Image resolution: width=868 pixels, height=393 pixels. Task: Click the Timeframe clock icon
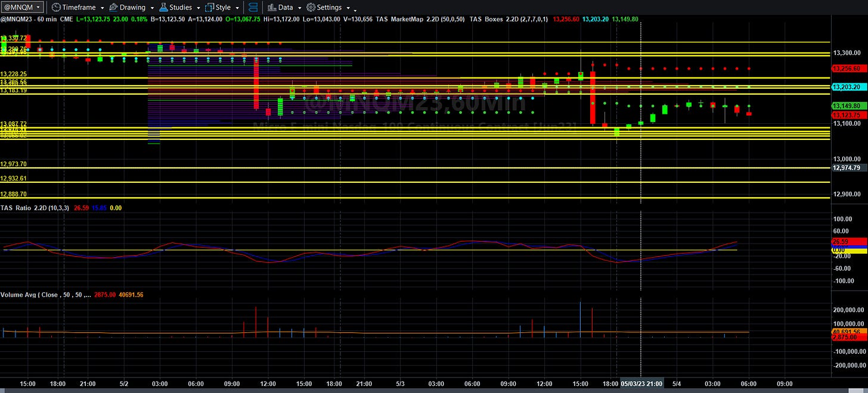coord(55,8)
